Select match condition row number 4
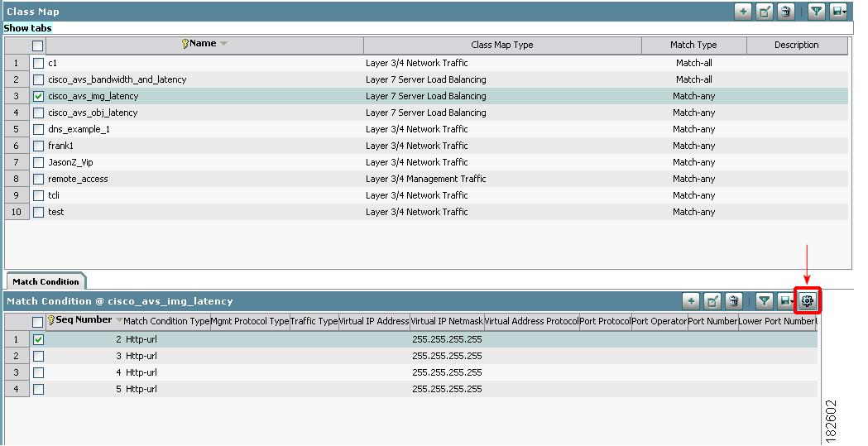This screenshot has width=868, height=446. pos(16,390)
